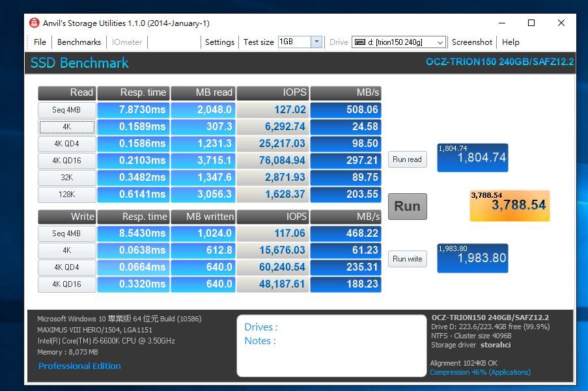
Task: Click the Drive D: 223.6/223.4GB free text
Action: (x=490, y=327)
